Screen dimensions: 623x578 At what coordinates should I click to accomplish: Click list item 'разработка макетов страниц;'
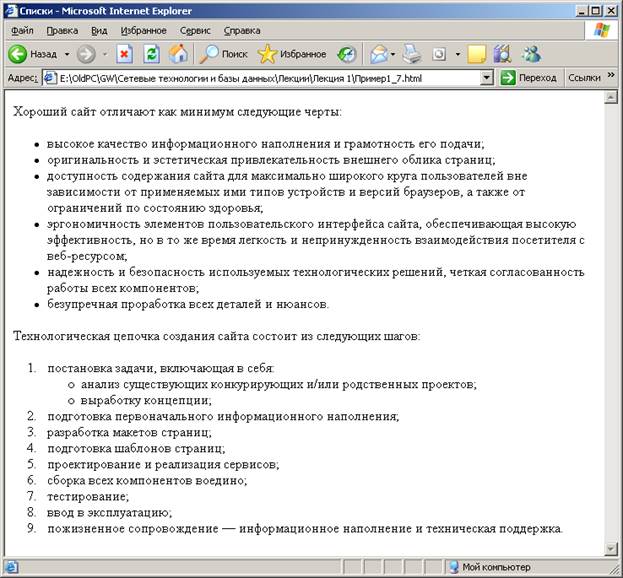tap(129, 432)
